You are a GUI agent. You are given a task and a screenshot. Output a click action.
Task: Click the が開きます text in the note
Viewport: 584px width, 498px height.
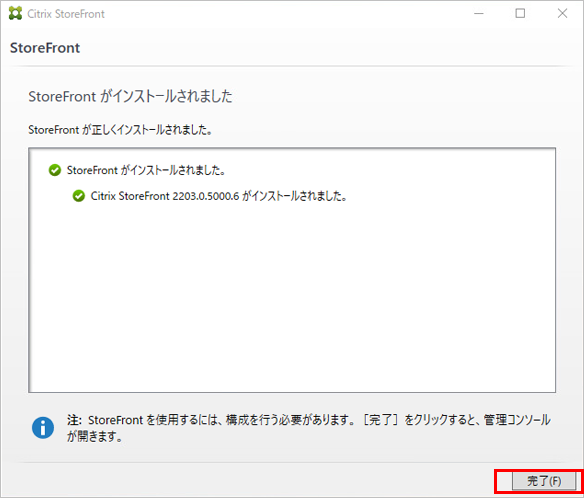pos(95,436)
